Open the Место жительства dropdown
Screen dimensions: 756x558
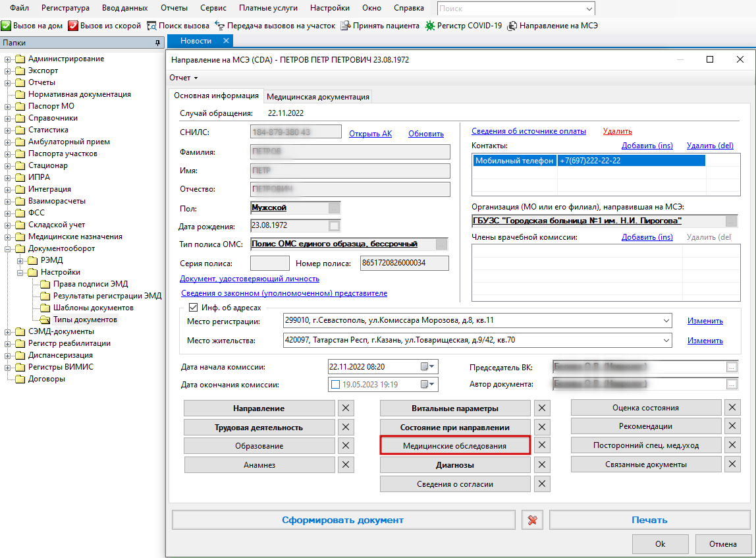click(666, 340)
